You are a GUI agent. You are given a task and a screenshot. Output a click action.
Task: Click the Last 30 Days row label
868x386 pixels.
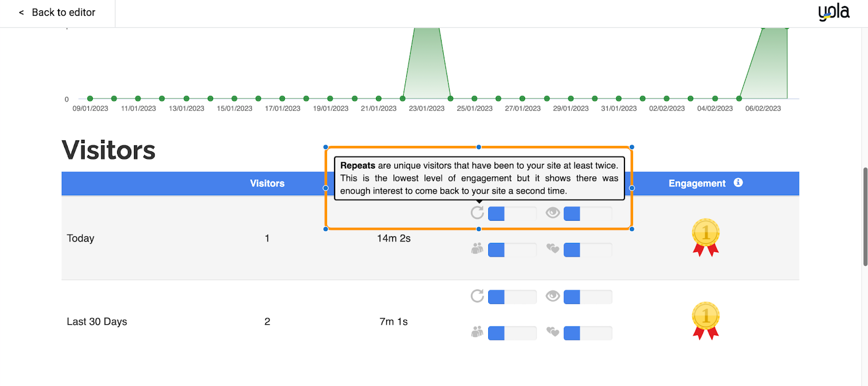(x=97, y=321)
